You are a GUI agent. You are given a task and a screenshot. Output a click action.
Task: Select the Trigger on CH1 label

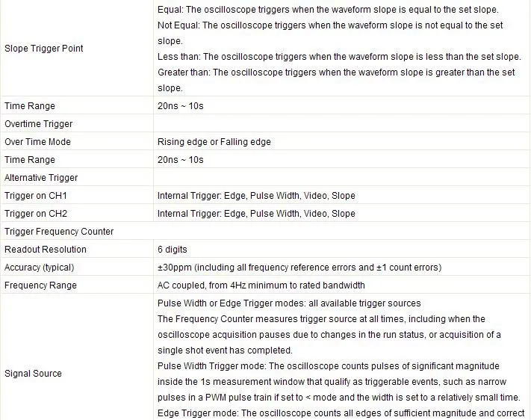point(36,196)
